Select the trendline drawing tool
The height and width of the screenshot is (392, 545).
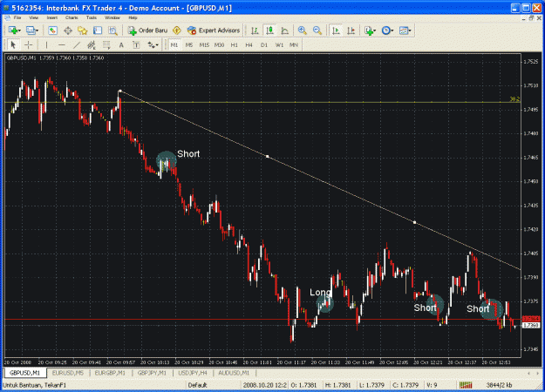coord(77,44)
